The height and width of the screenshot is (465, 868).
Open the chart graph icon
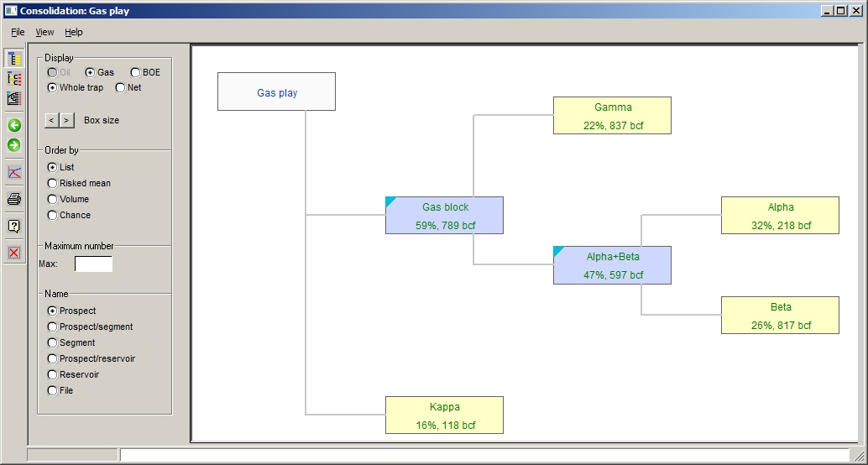pos(14,173)
